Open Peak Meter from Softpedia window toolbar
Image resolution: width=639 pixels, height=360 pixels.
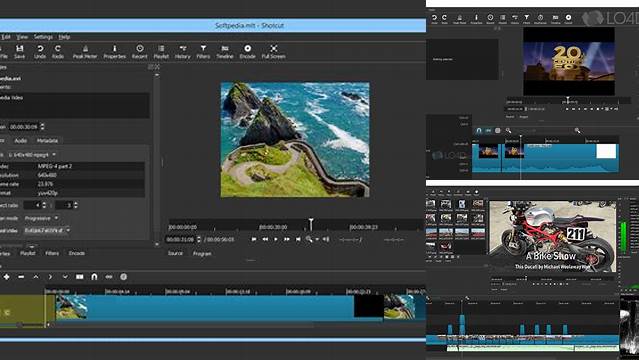tap(85, 52)
